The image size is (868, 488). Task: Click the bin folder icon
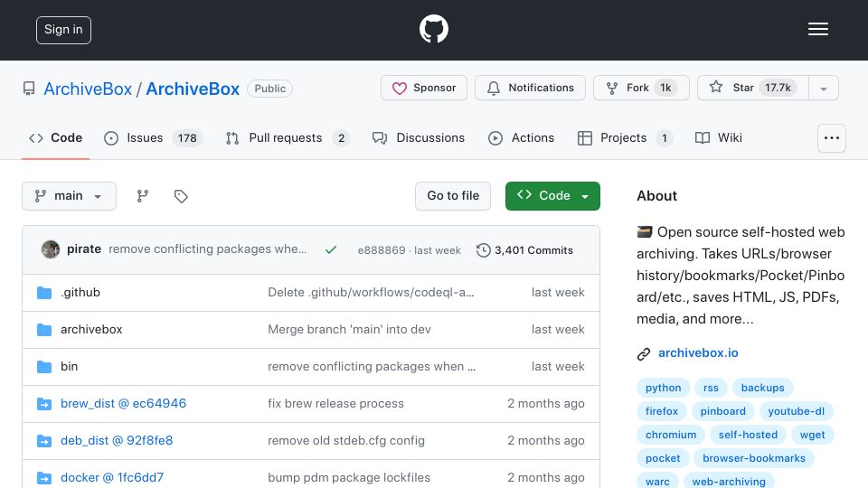[44, 367]
